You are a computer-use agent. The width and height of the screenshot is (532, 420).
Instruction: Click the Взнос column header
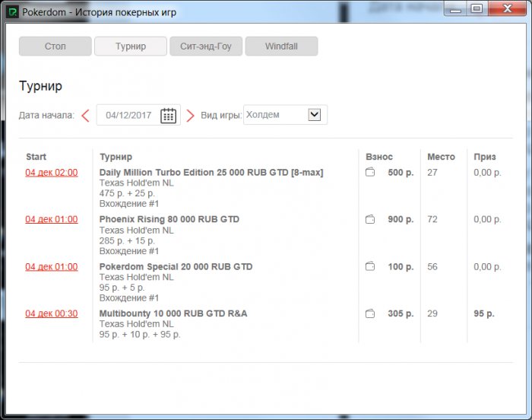point(379,157)
